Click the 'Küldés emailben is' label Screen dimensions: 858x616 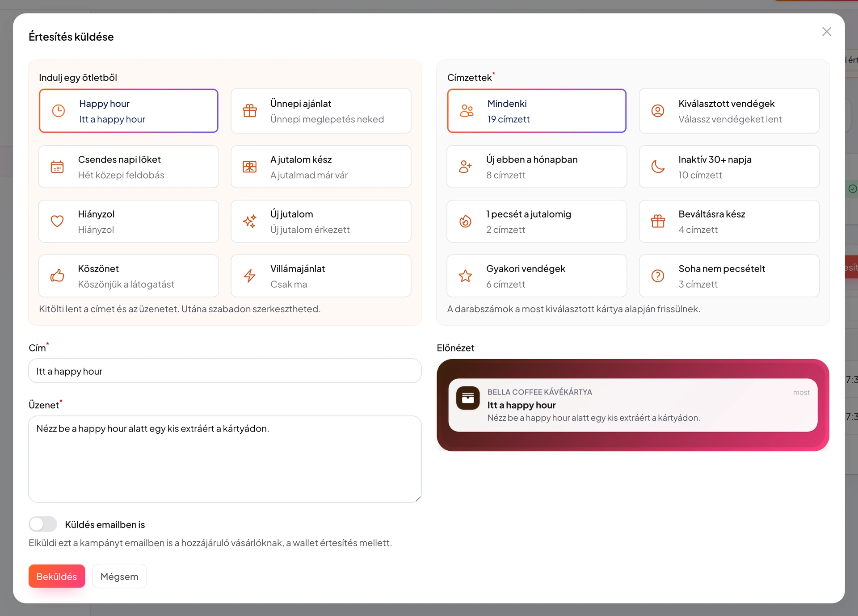tap(105, 524)
